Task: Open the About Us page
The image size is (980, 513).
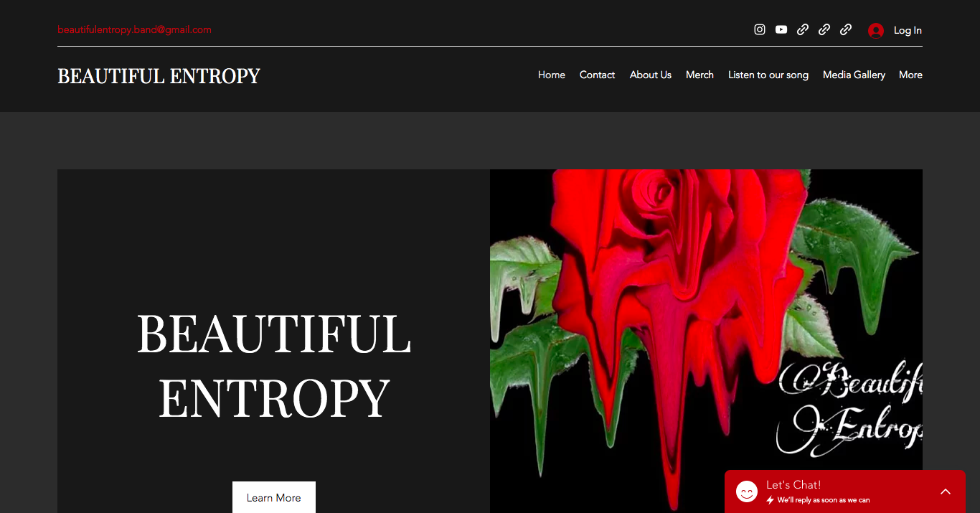Action: [x=651, y=75]
